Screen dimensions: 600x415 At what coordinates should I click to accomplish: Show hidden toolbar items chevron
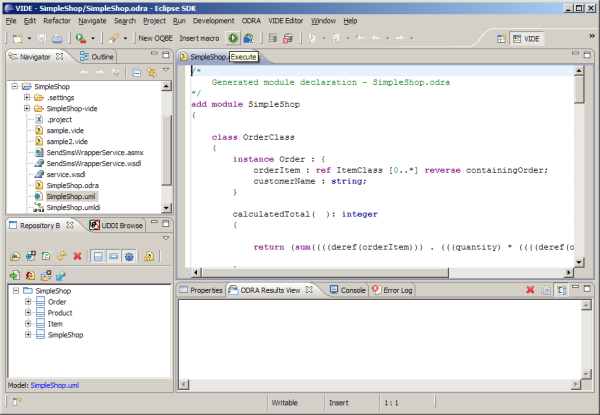pyautogui.click(x=592, y=36)
